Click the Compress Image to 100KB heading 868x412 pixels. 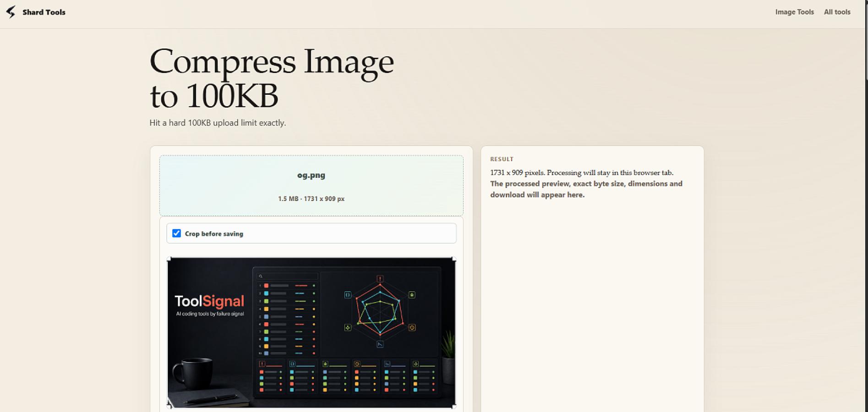click(x=272, y=78)
